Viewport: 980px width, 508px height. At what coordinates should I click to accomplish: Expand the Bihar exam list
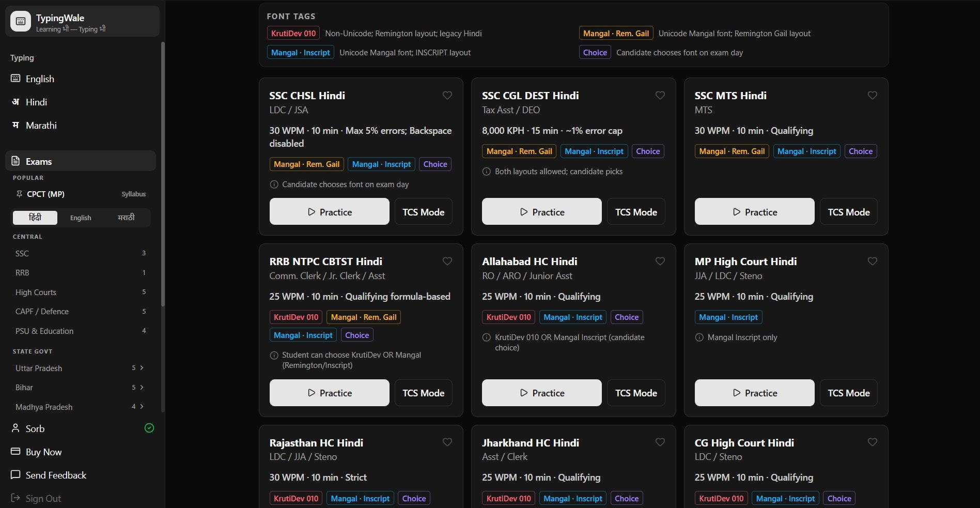click(x=142, y=387)
